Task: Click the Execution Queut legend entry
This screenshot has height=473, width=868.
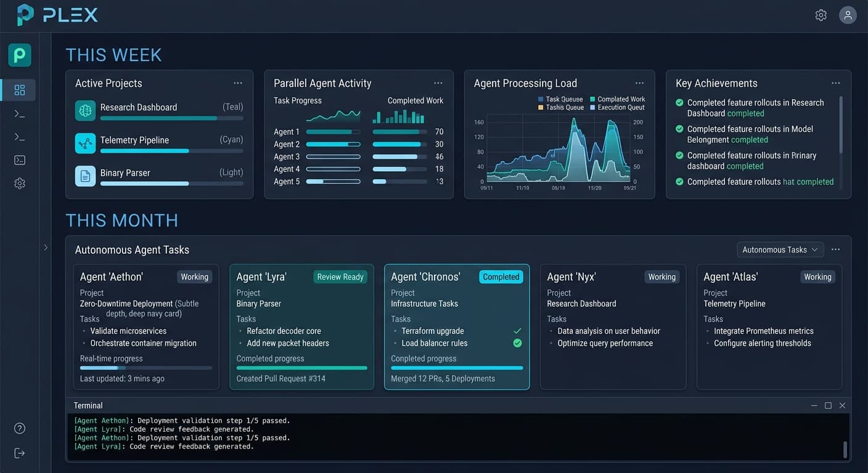Action: tap(618, 107)
